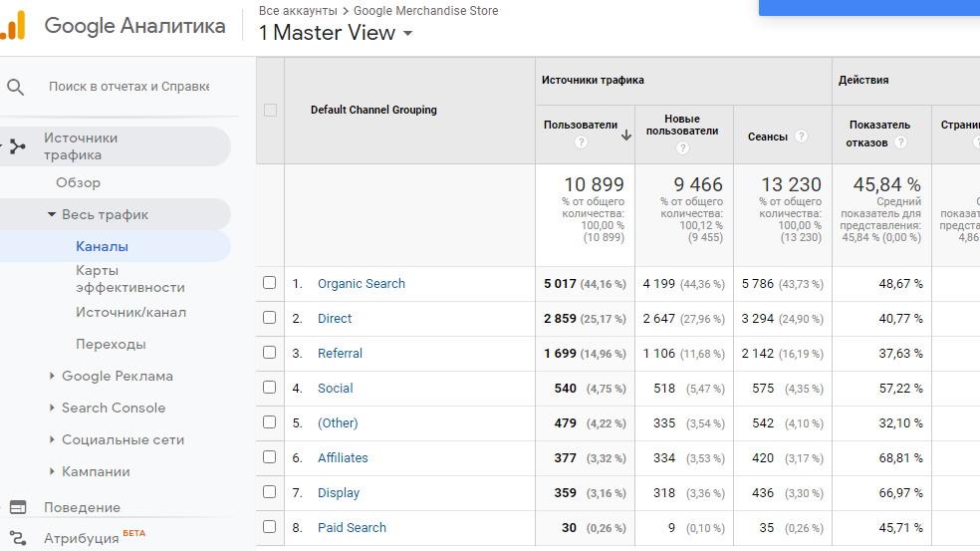This screenshot has width=980, height=551.
Task: Check the Display row checkbox
Action: tap(269, 491)
